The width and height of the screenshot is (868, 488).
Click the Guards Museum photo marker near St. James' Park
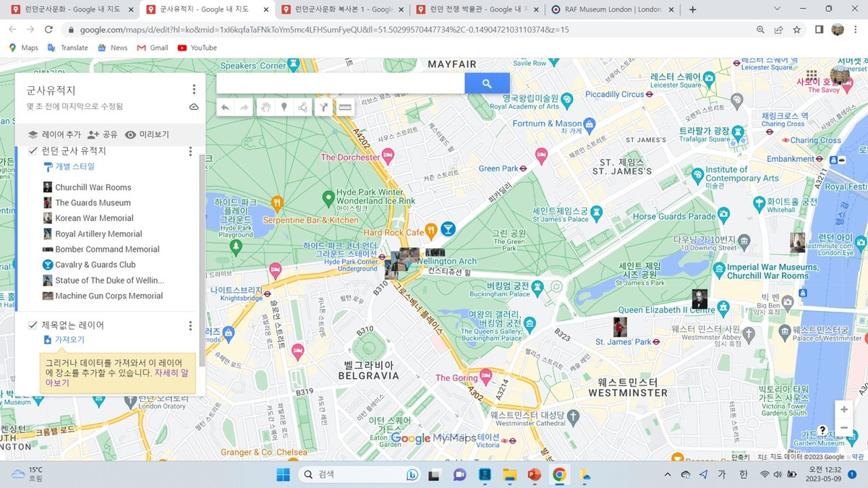pos(620,327)
